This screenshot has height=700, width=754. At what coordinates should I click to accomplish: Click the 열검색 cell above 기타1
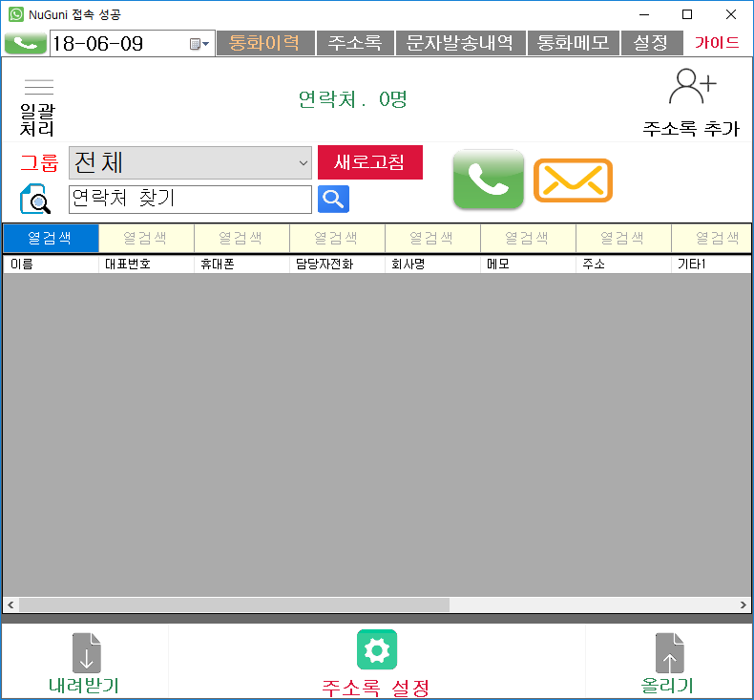tap(712, 238)
